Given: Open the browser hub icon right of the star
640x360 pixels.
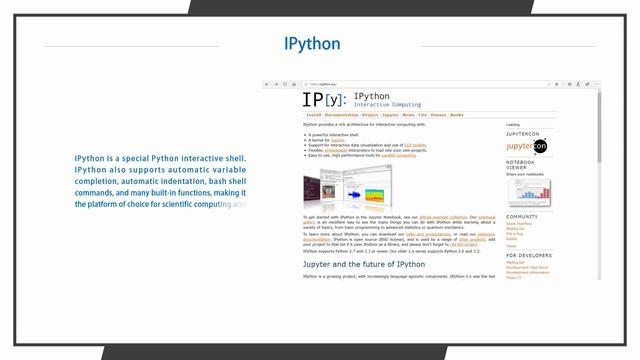Looking at the screenshot, I should pos(569,84).
